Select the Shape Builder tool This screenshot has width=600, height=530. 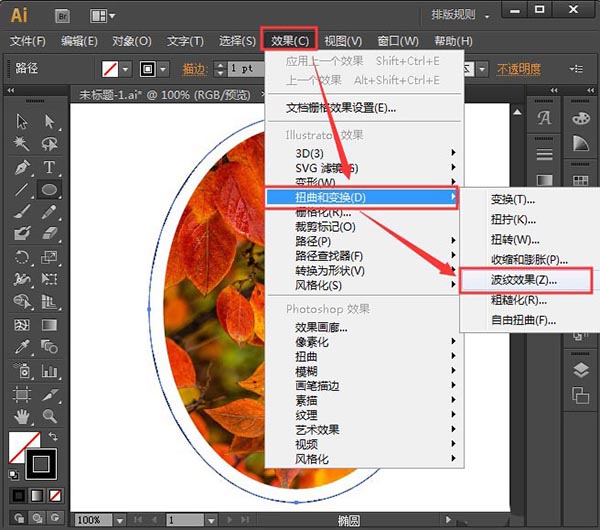click(x=22, y=302)
